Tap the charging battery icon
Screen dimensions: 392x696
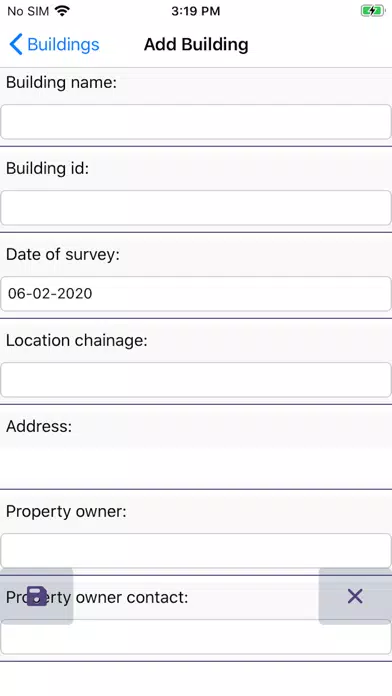tap(373, 11)
